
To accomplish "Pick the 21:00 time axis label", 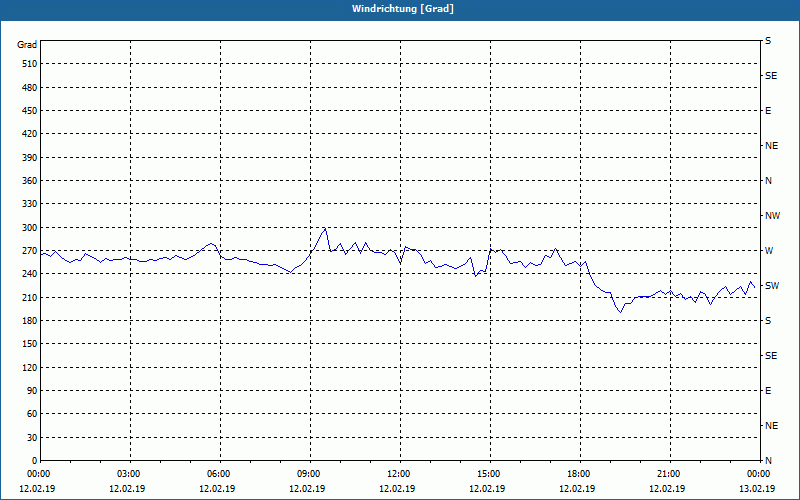I will click(670, 473).
